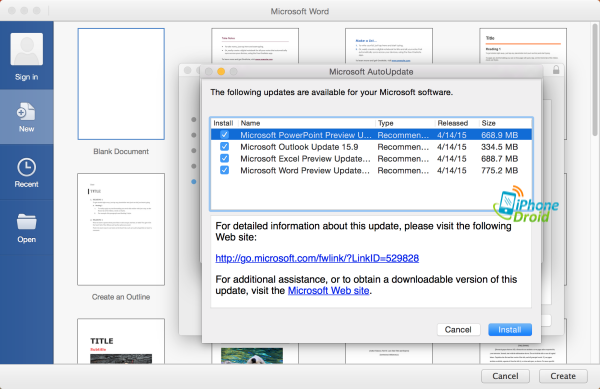This screenshot has height=389, width=600.
Task: Click Cancel in AutoUpdate dialog
Action: coord(458,330)
